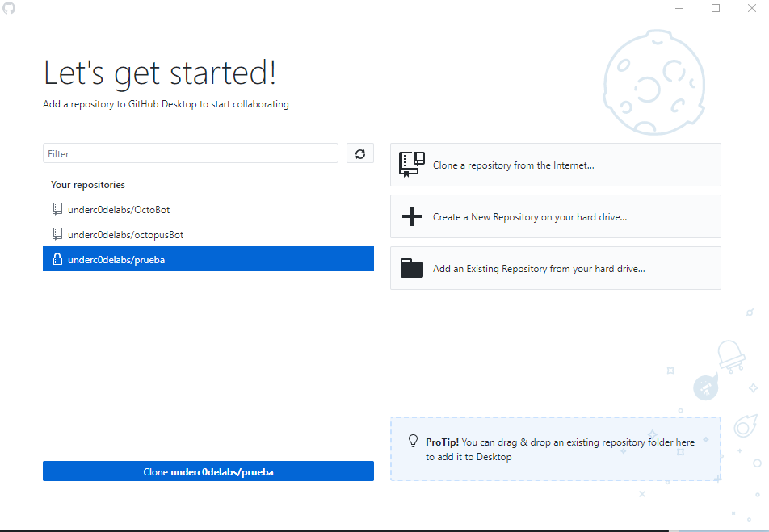Viewport: 769px width, 532px height.
Task: Click the lock icon beside underc0delabs/prueba
Action: click(57, 259)
